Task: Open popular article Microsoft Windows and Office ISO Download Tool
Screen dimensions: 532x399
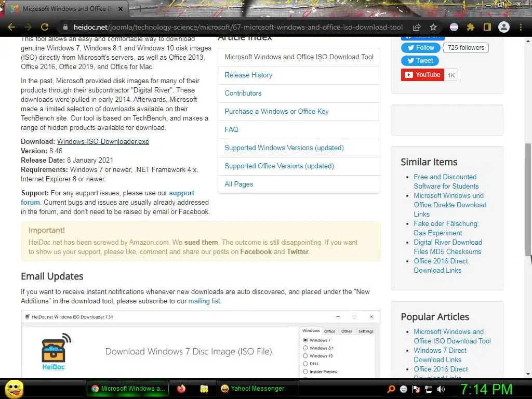Action: [x=452, y=336]
